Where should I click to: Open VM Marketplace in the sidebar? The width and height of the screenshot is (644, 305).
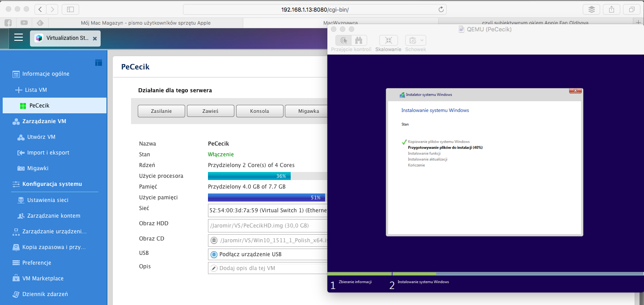tap(43, 279)
